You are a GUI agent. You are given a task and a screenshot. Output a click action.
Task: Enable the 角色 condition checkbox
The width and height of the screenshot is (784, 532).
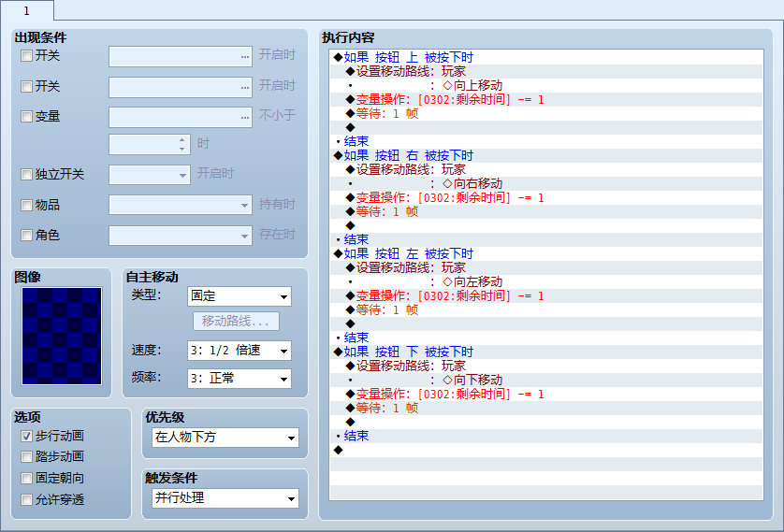[26, 235]
